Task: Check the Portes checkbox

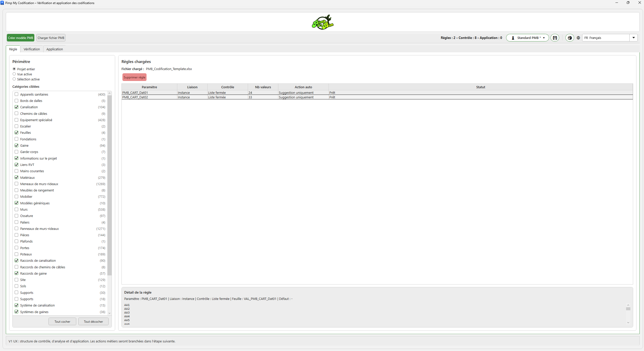Action: (16, 248)
